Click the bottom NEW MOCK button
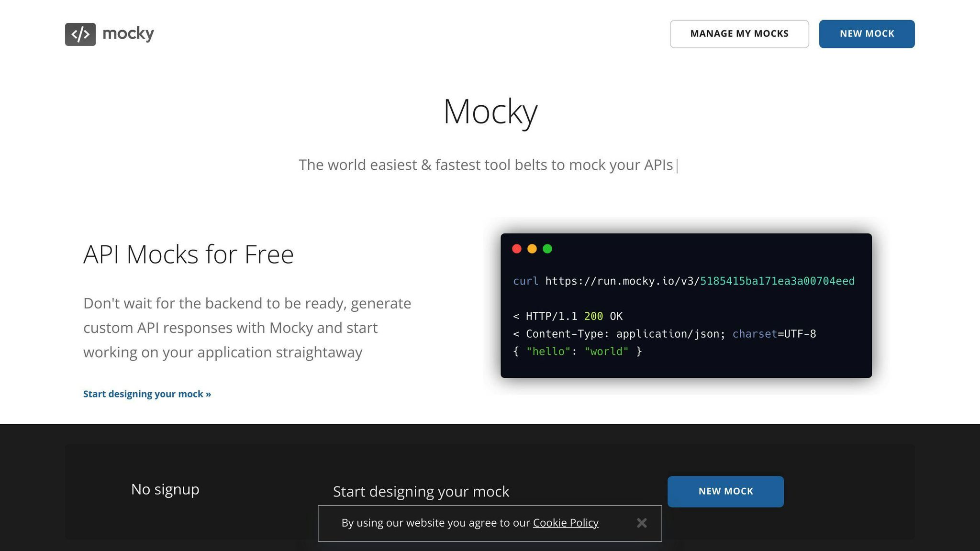Screen dimensions: 980x551 point(725,491)
